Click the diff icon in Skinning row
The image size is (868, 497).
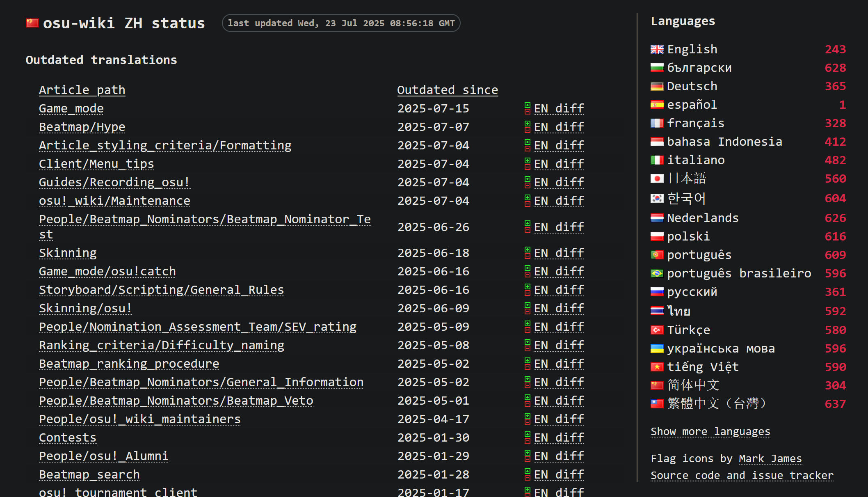[x=528, y=253]
